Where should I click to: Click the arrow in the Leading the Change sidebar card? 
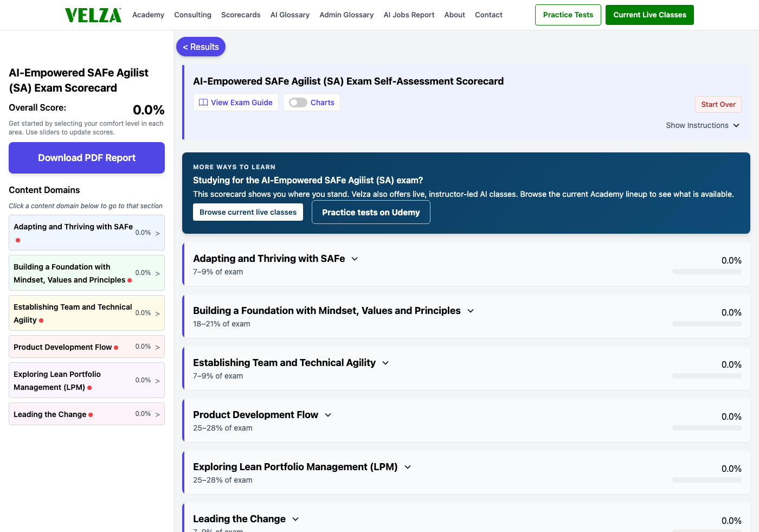point(158,414)
